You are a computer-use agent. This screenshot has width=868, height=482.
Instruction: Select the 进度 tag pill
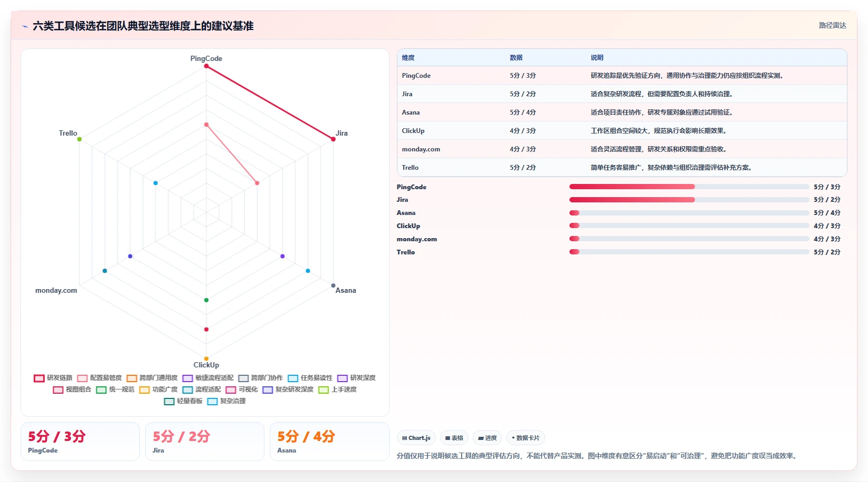pos(487,438)
